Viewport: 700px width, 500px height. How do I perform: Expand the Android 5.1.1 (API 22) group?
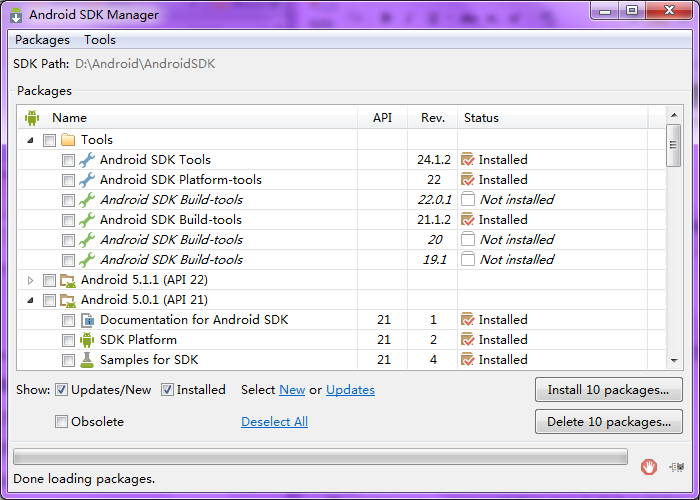(30, 280)
